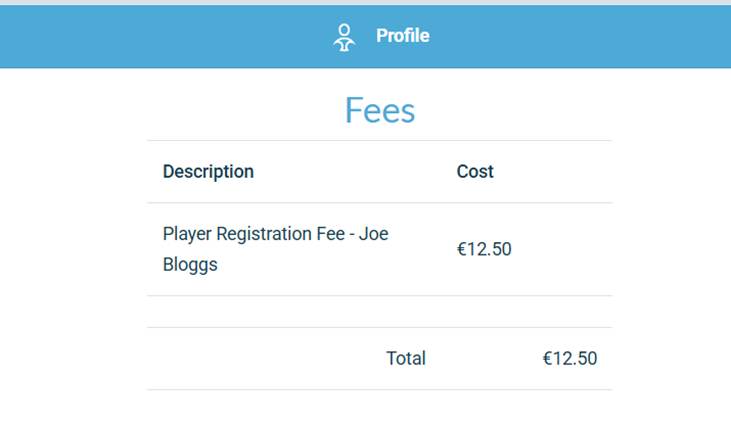Click the divider line below the Total row

(x=379, y=389)
